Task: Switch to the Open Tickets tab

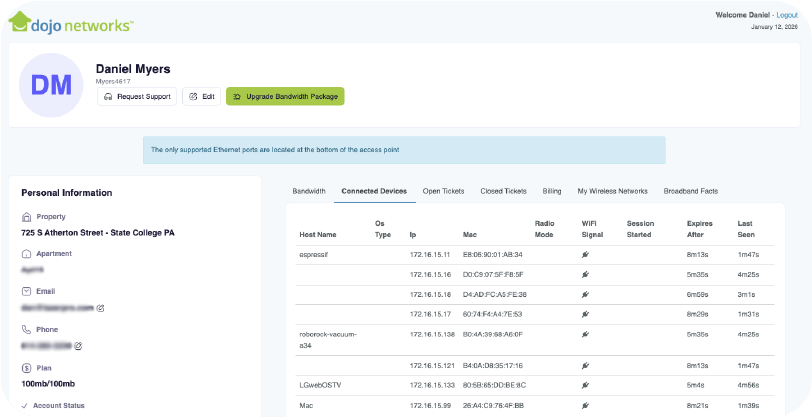Action: click(x=445, y=190)
